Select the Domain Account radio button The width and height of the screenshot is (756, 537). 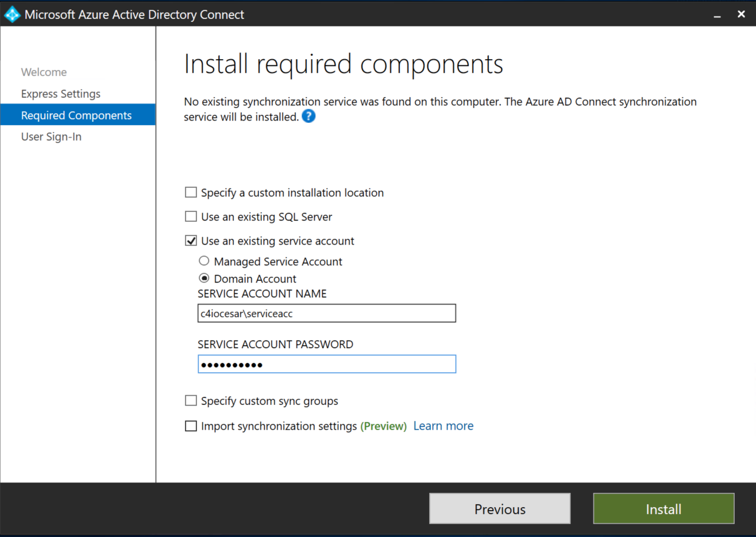pos(204,278)
